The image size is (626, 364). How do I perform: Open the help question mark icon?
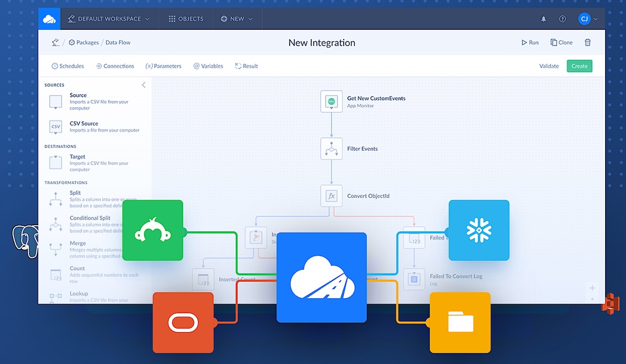point(562,19)
